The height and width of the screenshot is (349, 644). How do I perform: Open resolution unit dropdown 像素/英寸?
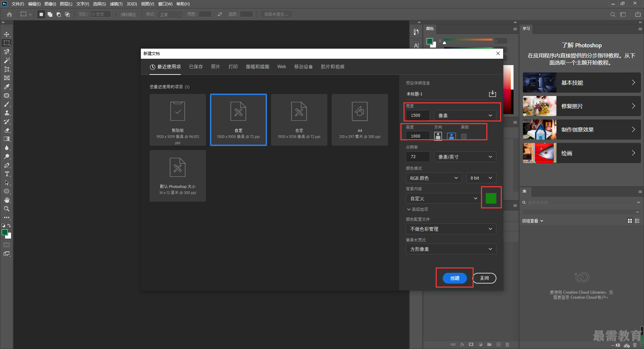click(465, 157)
